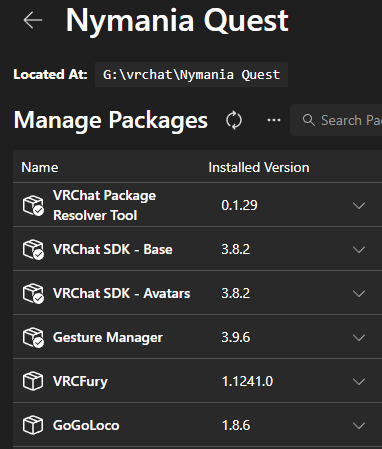This screenshot has height=449, width=382.
Task: Click the Name column header
Action: click(x=40, y=167)
